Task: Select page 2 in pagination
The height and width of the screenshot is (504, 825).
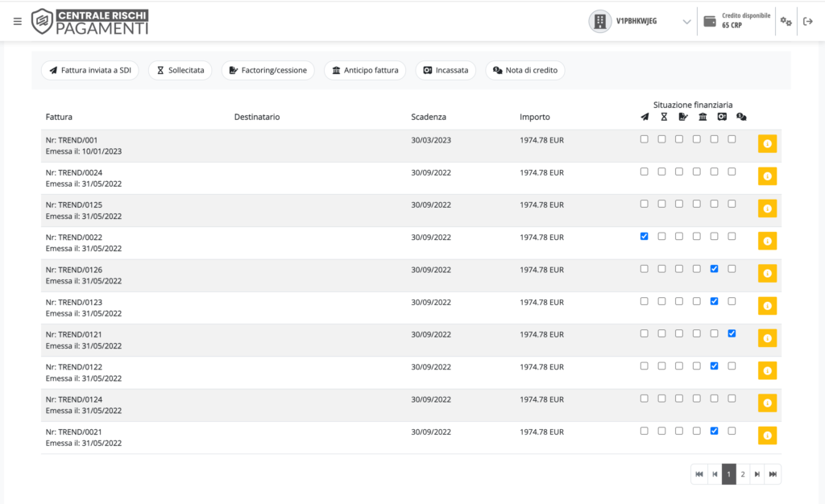Action: [743, 474]
